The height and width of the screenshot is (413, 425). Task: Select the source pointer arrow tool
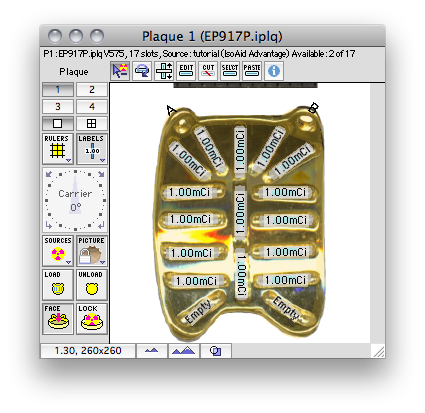point(120,71)
